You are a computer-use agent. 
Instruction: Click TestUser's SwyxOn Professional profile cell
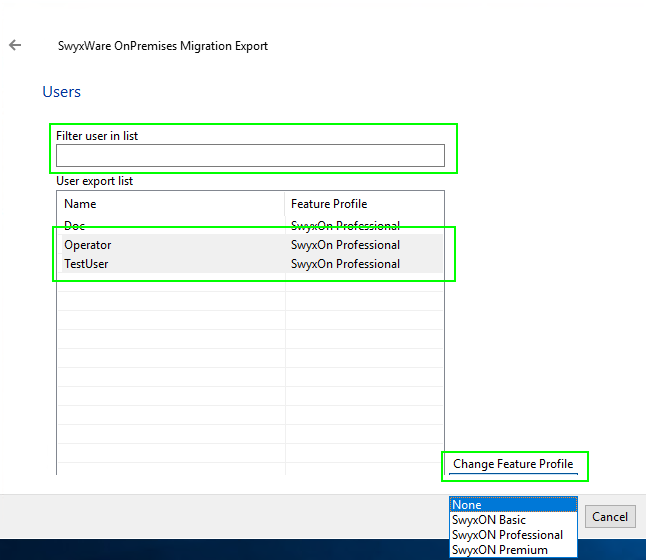coord(345,264)
